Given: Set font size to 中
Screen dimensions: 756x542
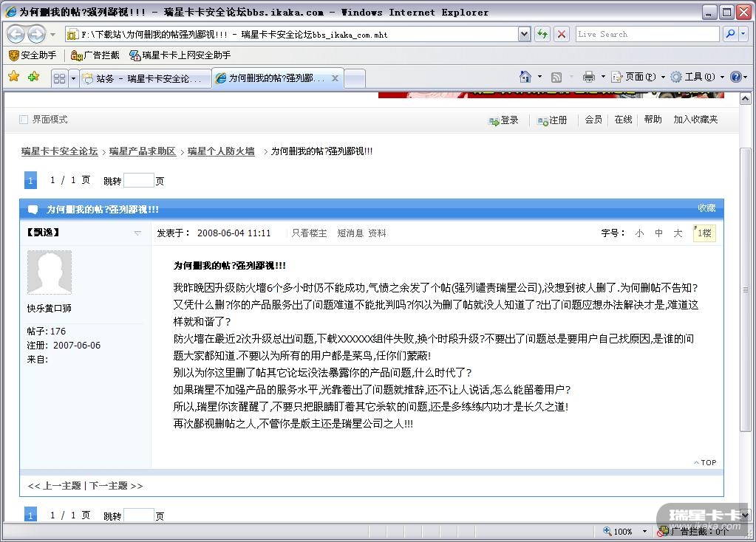Looking at the screenshot, I should [658, 233].
